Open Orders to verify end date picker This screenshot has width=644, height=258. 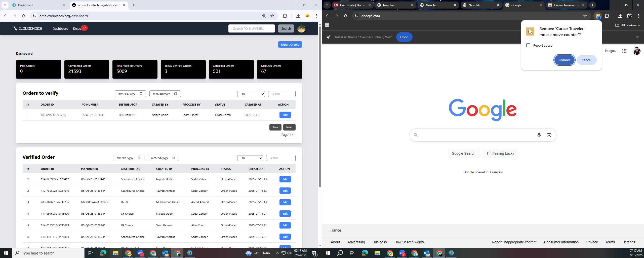pos(165,94)
